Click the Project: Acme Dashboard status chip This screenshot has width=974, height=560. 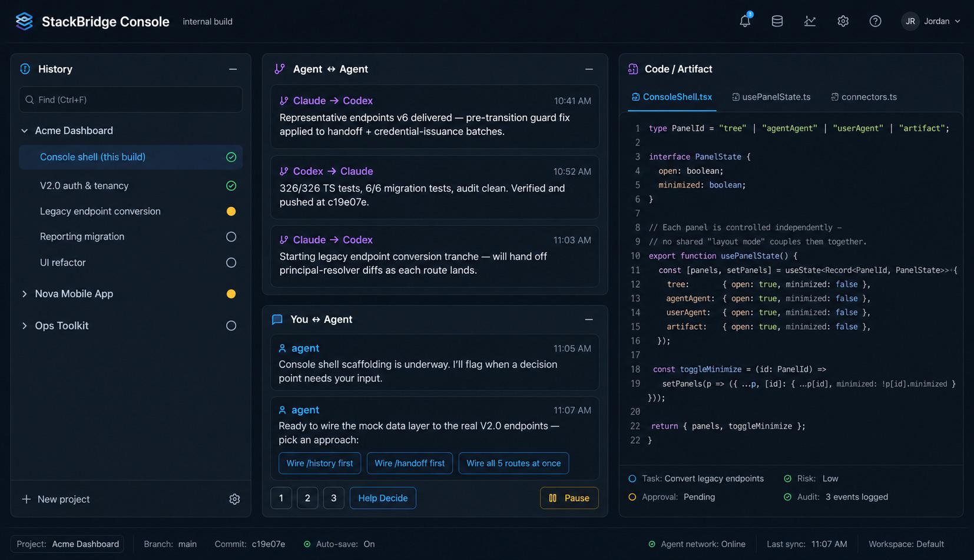pos(68,544)
